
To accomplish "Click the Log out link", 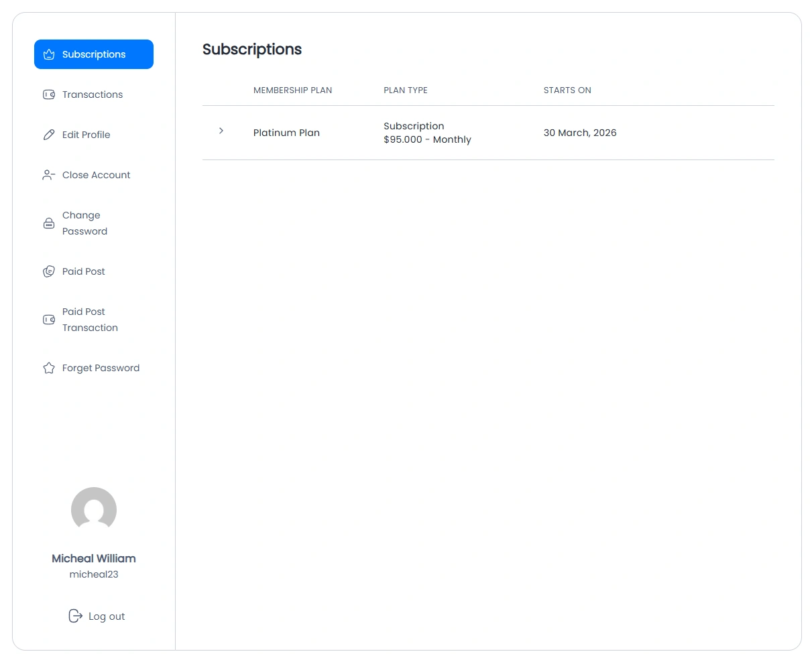I will tap(105, 616).
